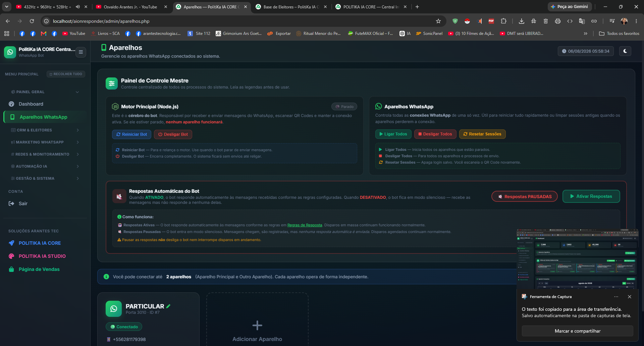Expand Redes & Monitoramento section

click(x=45, y=154)
